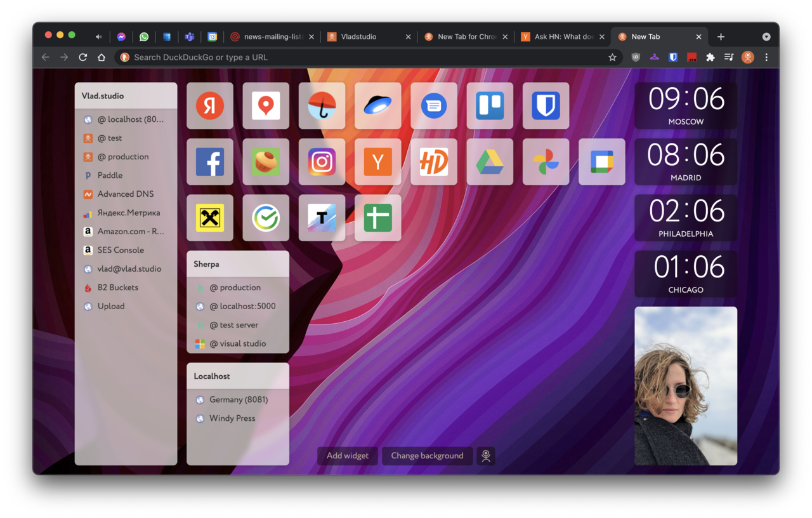This screenshot has height=518, width=812.
Task: Click the Chicago clock widget
Action: pos(686,274)
